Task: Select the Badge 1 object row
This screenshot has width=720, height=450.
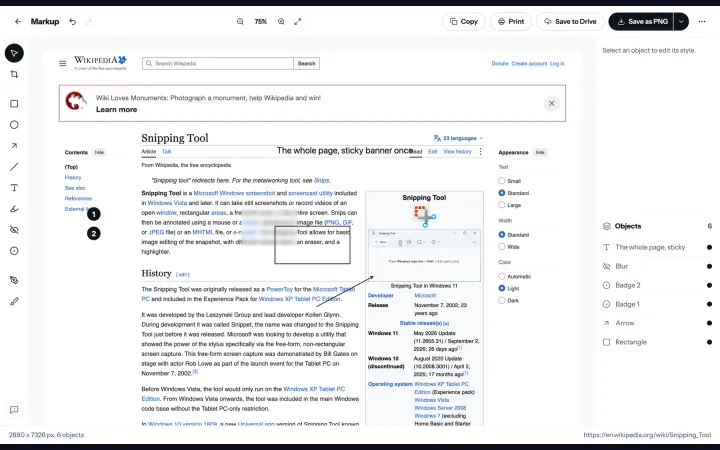Action: 657,304
